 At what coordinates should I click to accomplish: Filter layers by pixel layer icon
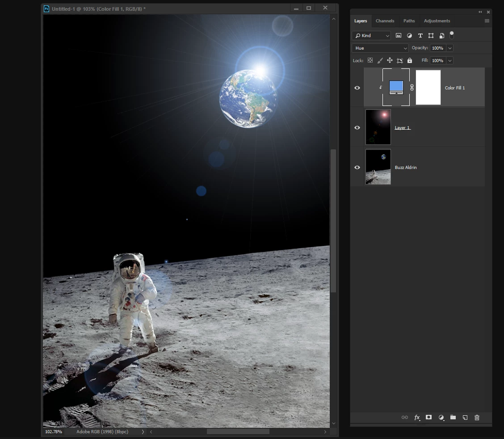coord(398,35)
